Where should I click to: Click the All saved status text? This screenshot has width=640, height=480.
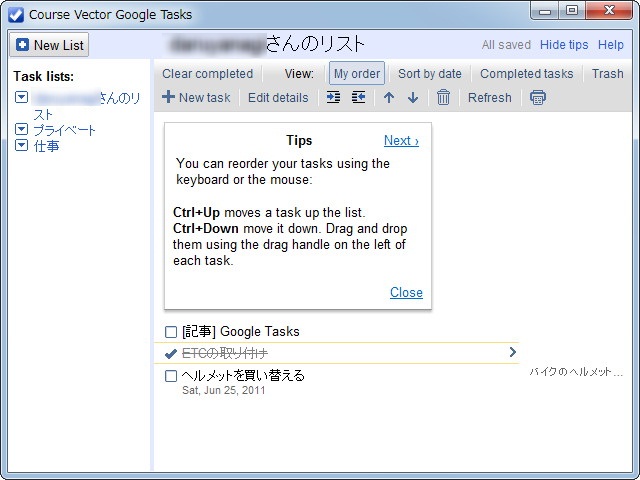point(506,44)
